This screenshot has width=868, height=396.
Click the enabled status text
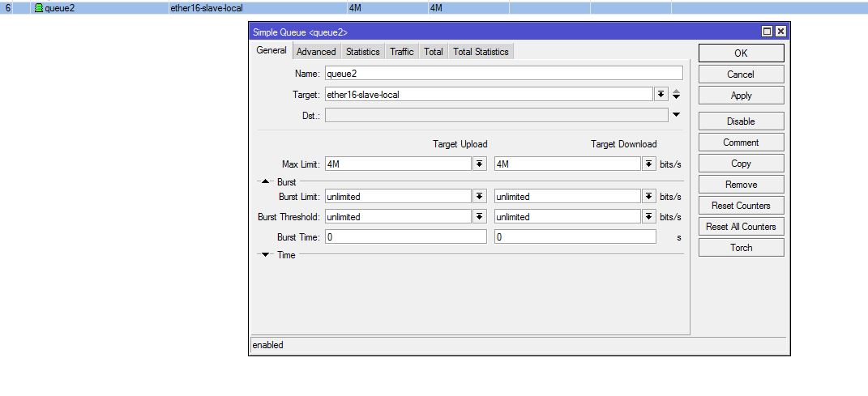(268, 345)
